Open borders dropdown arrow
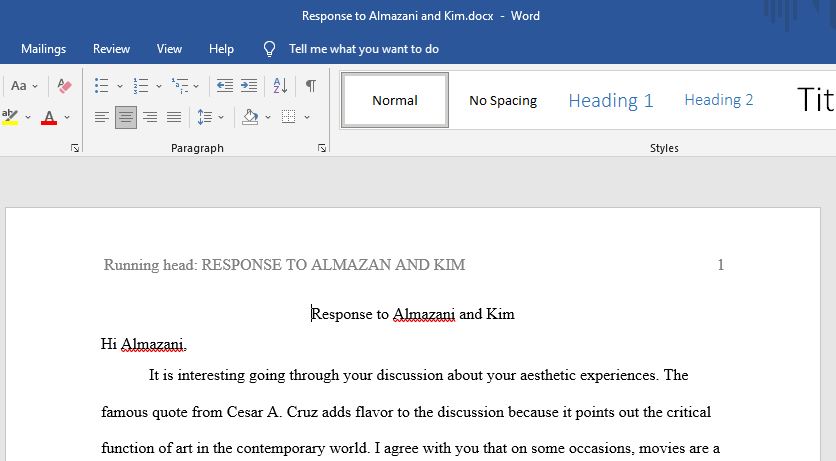Image resolution: width=836 pixels, height=461 pixels. [x=307, y=117]
